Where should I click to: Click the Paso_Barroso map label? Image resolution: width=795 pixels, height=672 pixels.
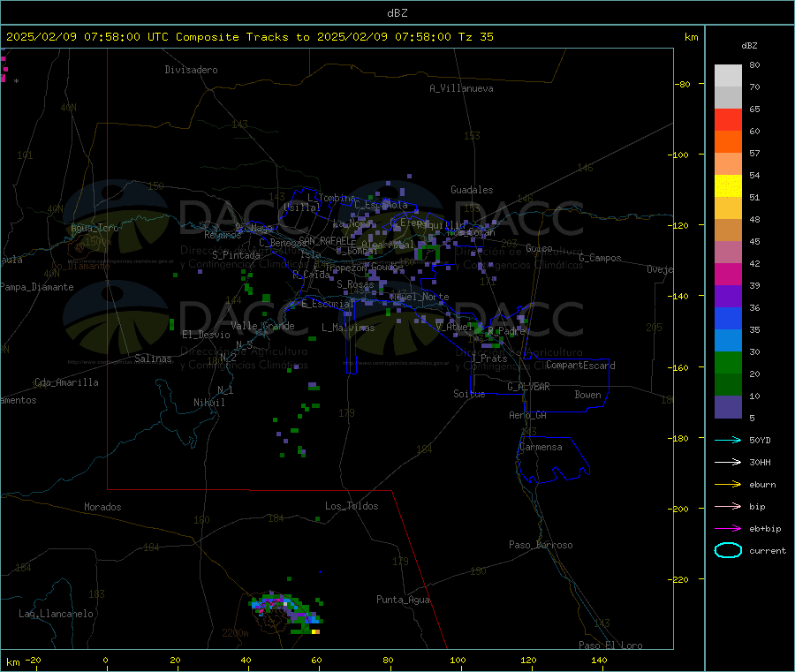pos(541,545)
